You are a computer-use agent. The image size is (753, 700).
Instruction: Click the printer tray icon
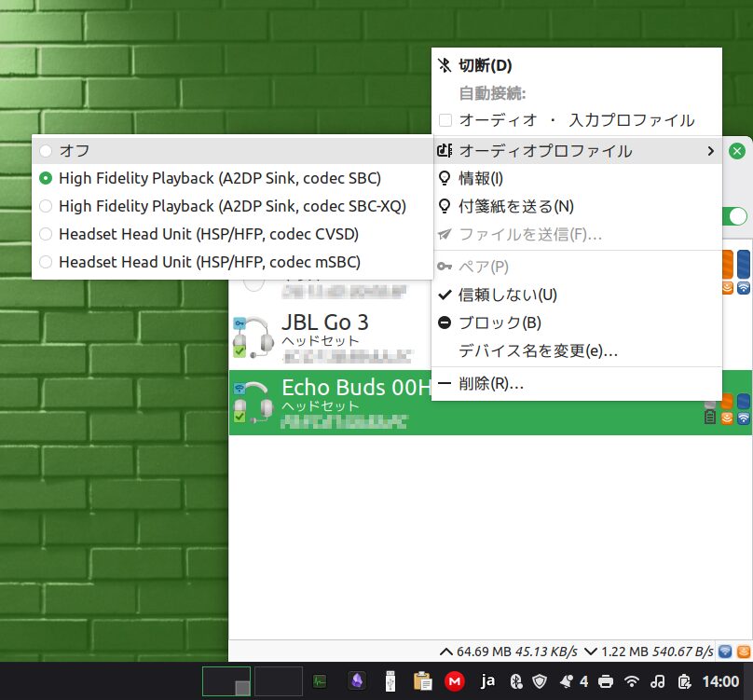(x=607, y=681)
